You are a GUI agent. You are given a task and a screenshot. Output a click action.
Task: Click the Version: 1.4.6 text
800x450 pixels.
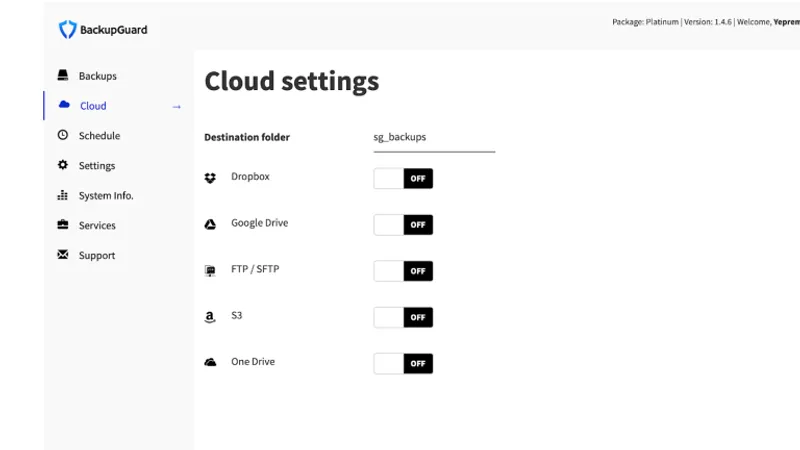(x=708, y=22)
